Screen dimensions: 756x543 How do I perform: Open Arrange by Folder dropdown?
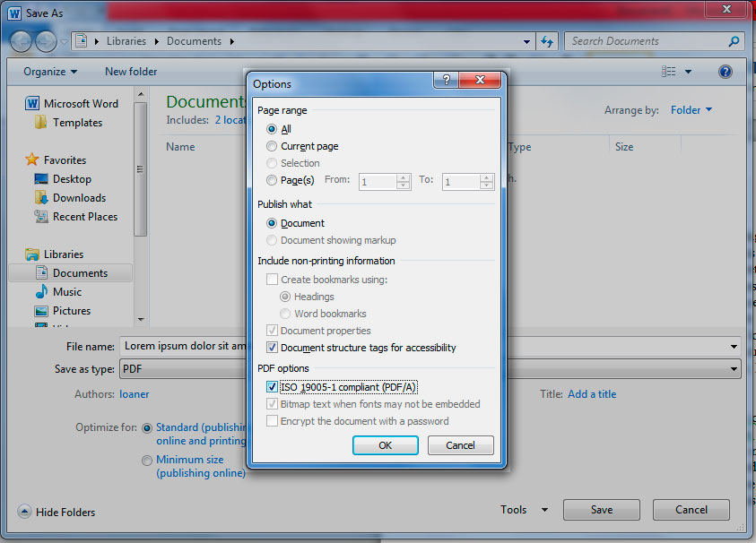(x=691, y=110)
